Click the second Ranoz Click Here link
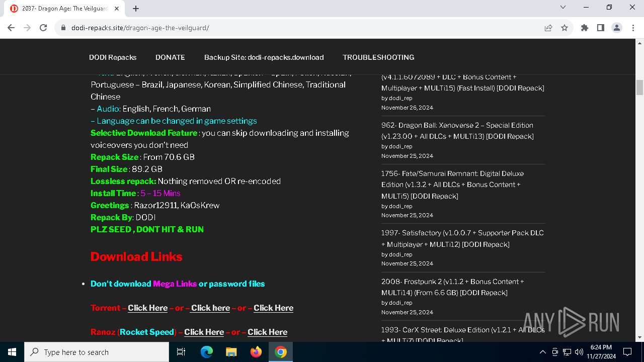 click(267, 332)
